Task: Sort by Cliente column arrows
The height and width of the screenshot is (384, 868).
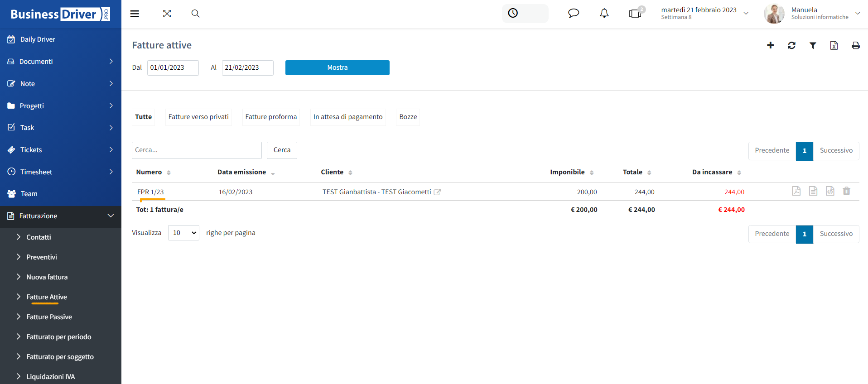Action: click(350, 173)
